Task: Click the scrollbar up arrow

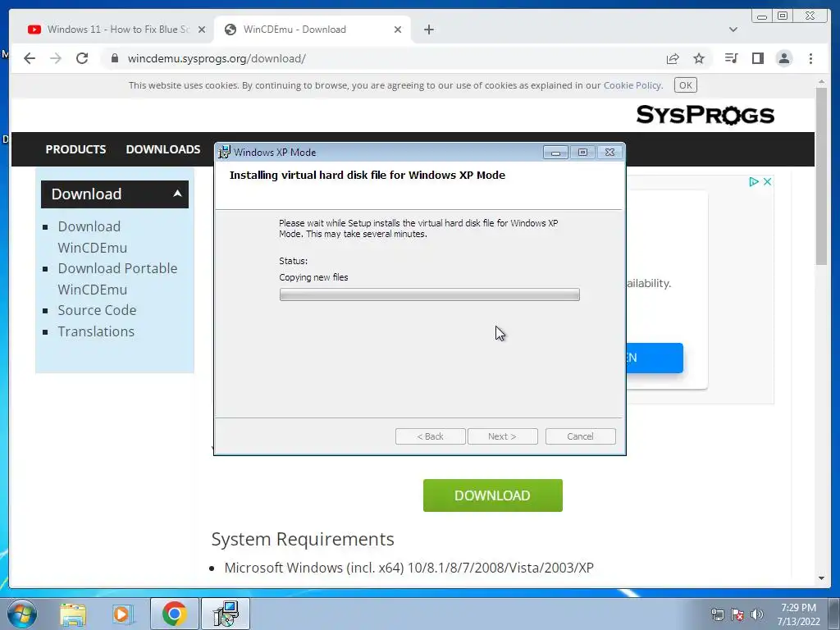Action: click(x=821, y=82)
